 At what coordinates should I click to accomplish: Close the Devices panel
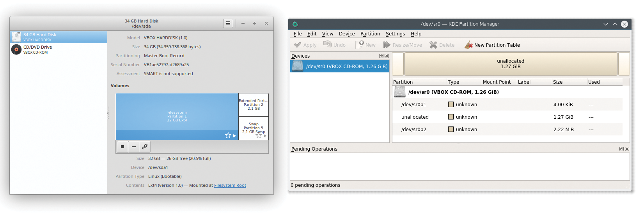point(387,56)
